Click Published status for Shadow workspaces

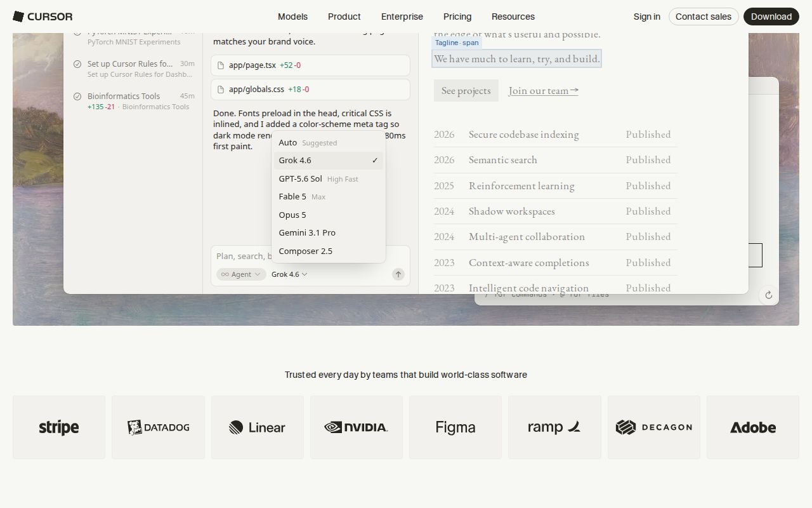[x=648, y=211]
